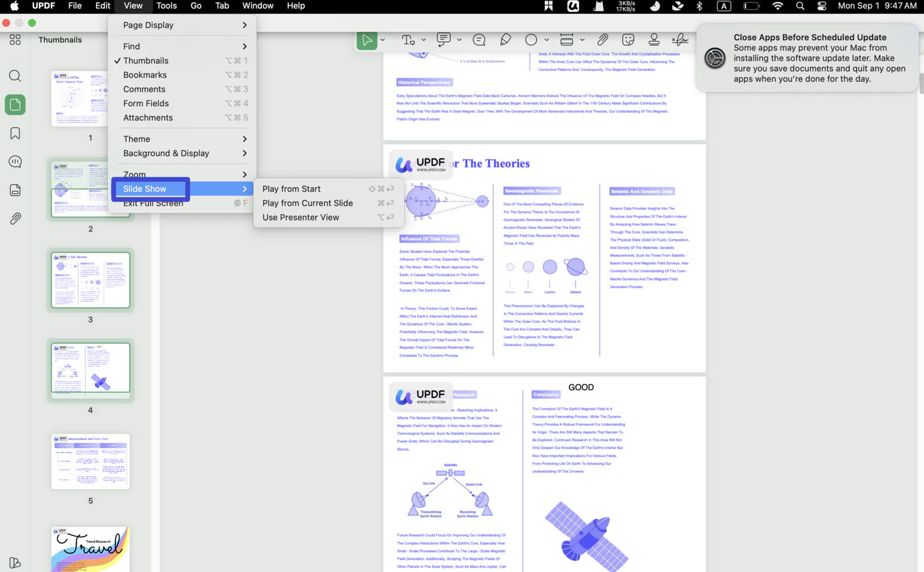The height and width of the screenshot is (572, 924).
Task: Open macOS Control Center in menu bar
Action: 822,6
